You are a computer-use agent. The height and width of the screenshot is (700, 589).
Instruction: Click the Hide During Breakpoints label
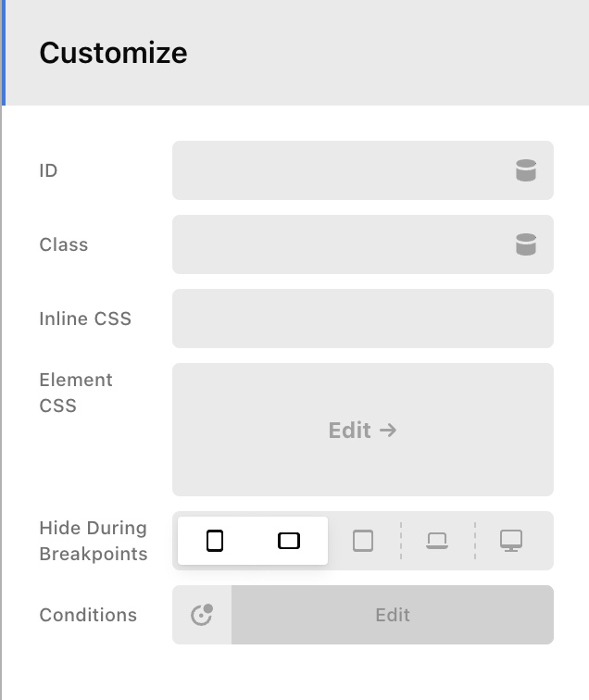(93, 541)
